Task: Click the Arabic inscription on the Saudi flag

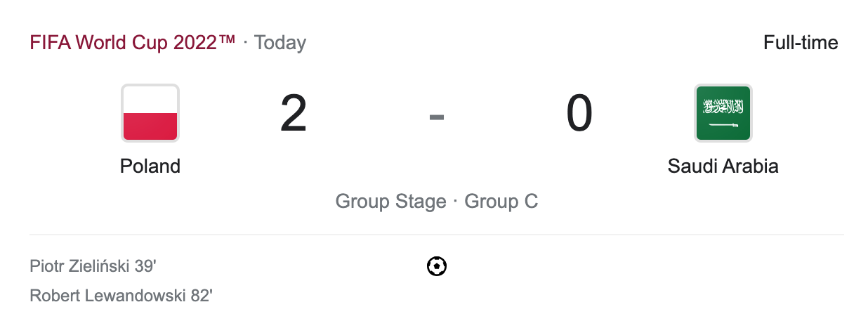Action: 723,107
